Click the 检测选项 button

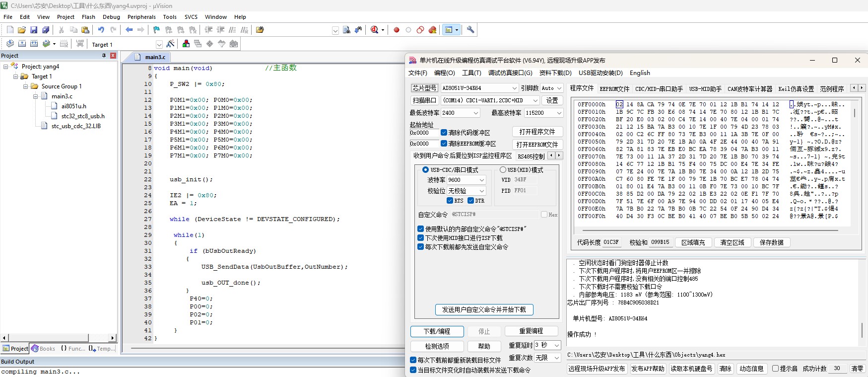tap(437, 346)
